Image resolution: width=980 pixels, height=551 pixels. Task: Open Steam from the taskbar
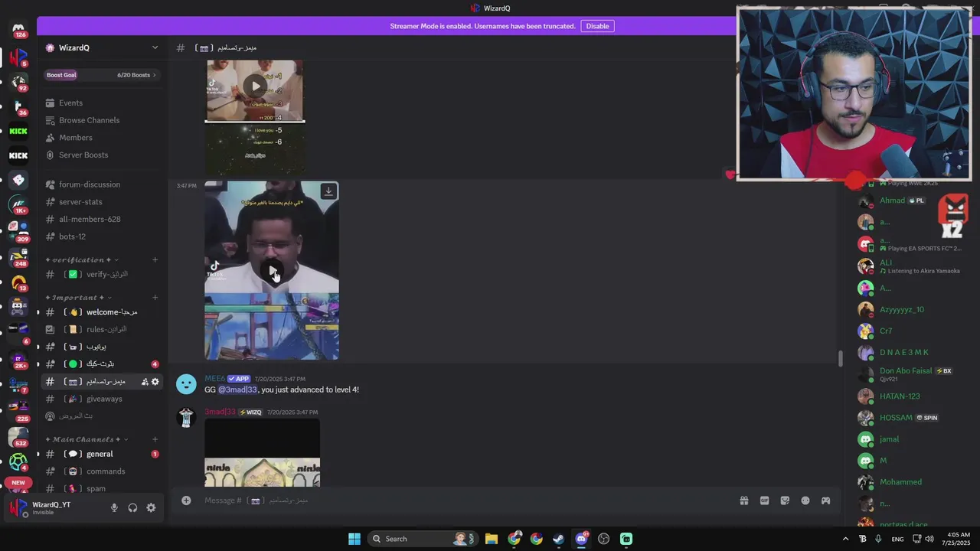pyautogui.click(x=559, y=539)
